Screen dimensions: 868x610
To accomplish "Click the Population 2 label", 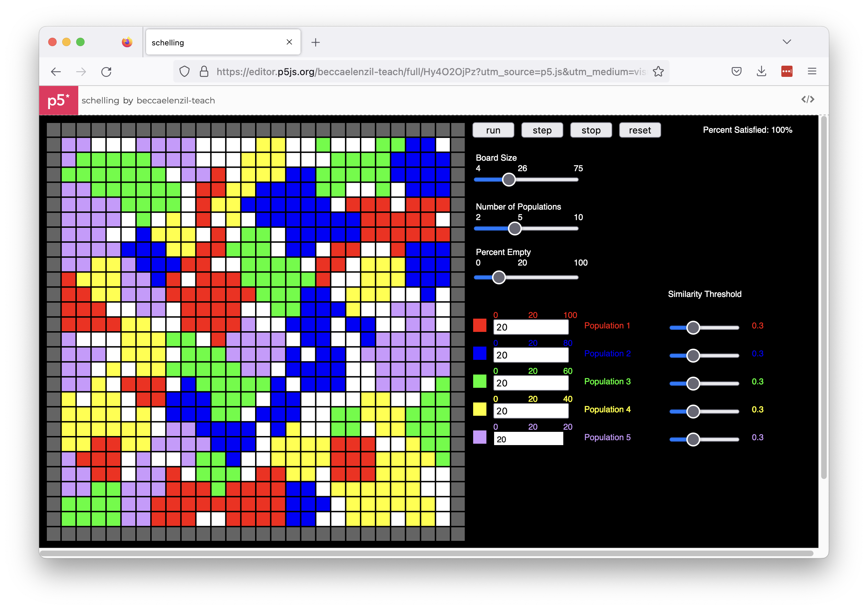I will (607, 354).
